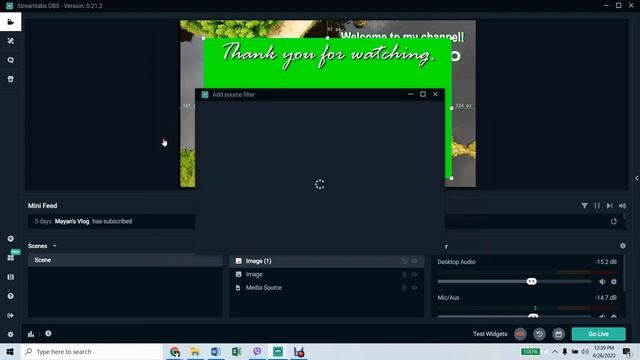Click the -15.2 dB level readout

(606, 262)
